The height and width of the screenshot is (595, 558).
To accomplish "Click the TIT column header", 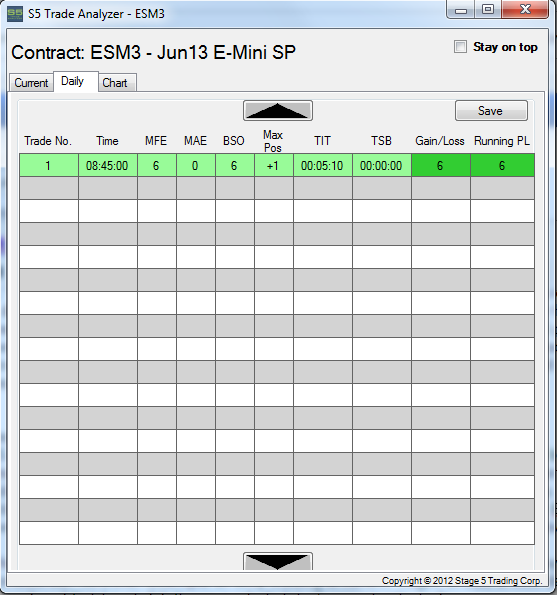I will (322, 141).
